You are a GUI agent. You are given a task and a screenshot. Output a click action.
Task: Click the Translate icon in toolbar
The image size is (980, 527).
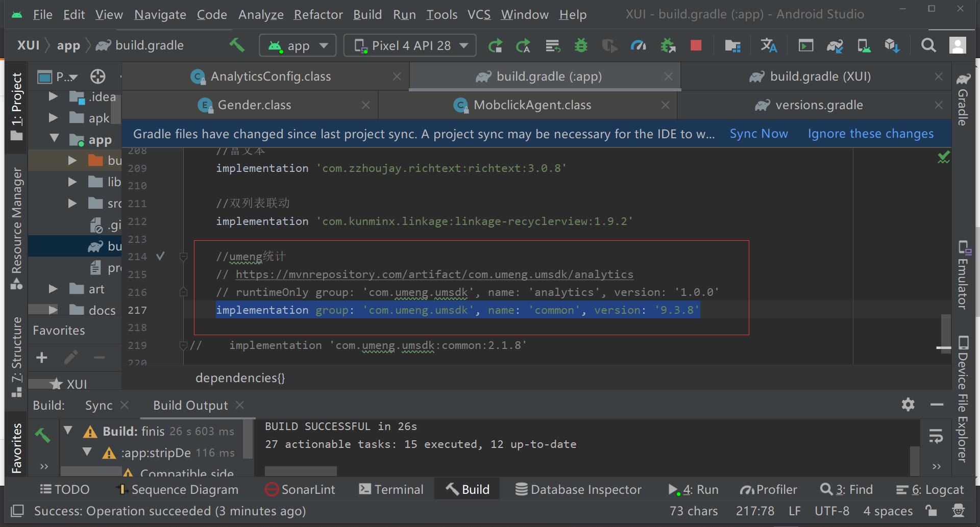pos(769,46)
